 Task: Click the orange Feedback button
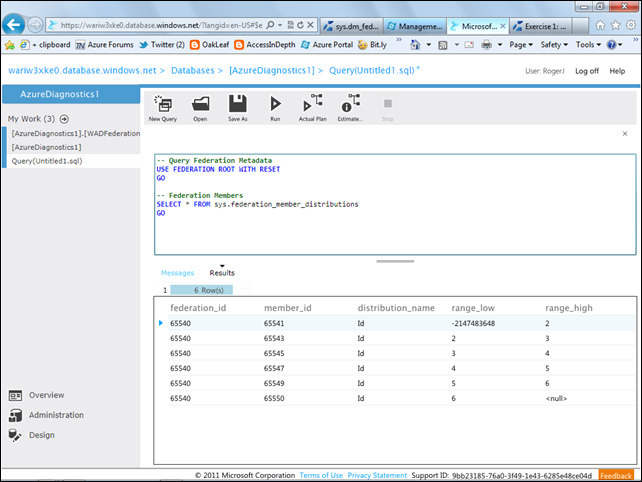616,475
